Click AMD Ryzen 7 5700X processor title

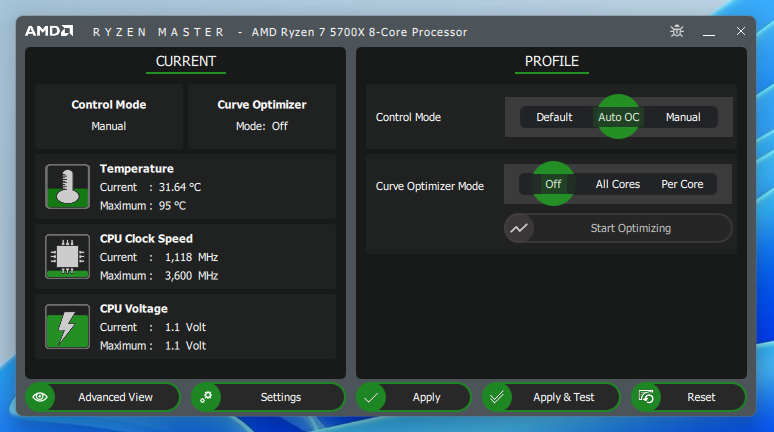click(x=359, y=32)
